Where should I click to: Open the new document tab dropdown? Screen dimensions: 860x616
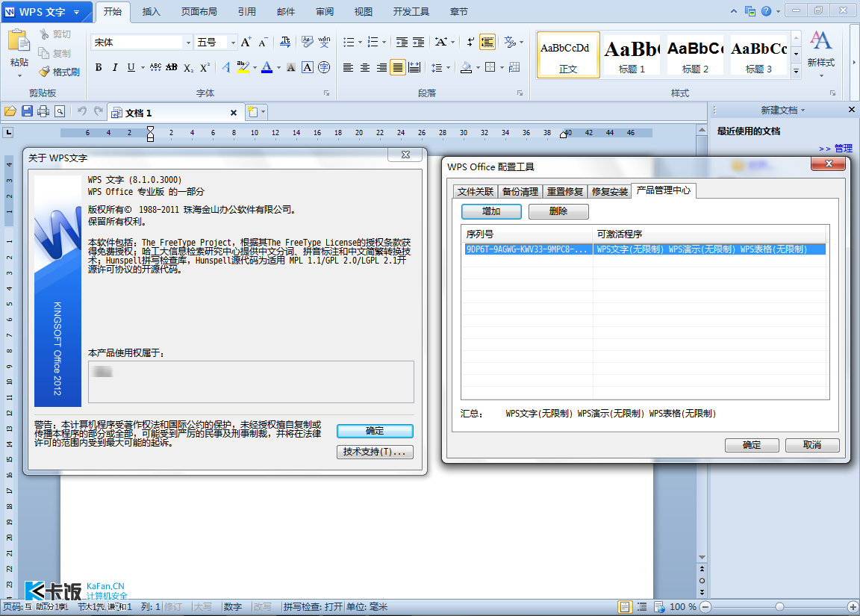[264, 113]
